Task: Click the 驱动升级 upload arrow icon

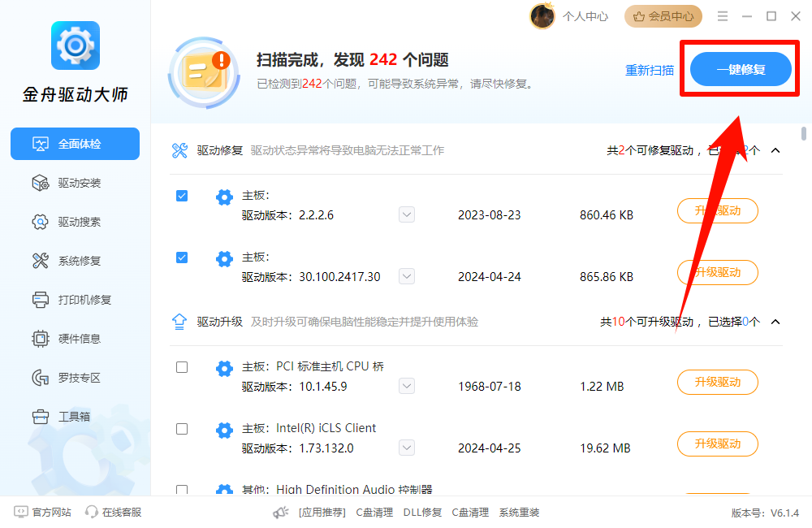Action: [x=179, y=322]
